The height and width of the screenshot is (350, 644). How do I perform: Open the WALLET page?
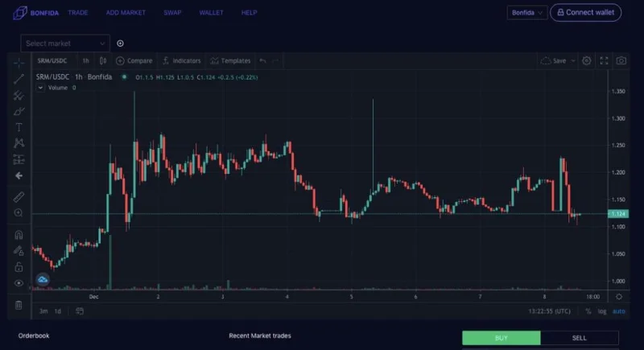coord(211,13)
